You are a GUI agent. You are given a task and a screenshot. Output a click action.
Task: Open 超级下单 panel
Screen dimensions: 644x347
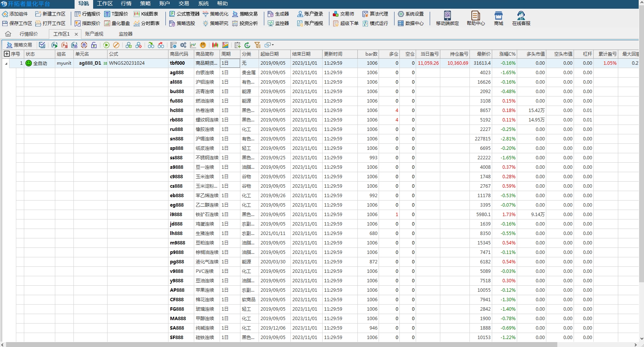(346, 23)
